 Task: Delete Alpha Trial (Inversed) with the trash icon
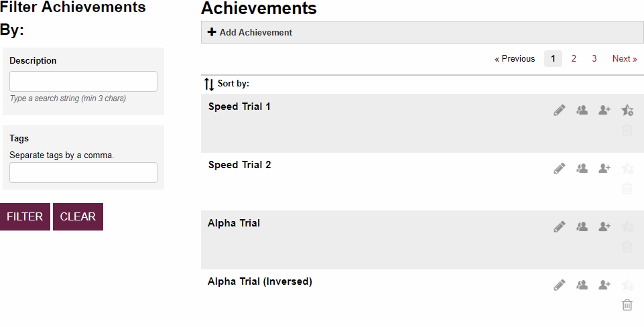tap(627, 305)
